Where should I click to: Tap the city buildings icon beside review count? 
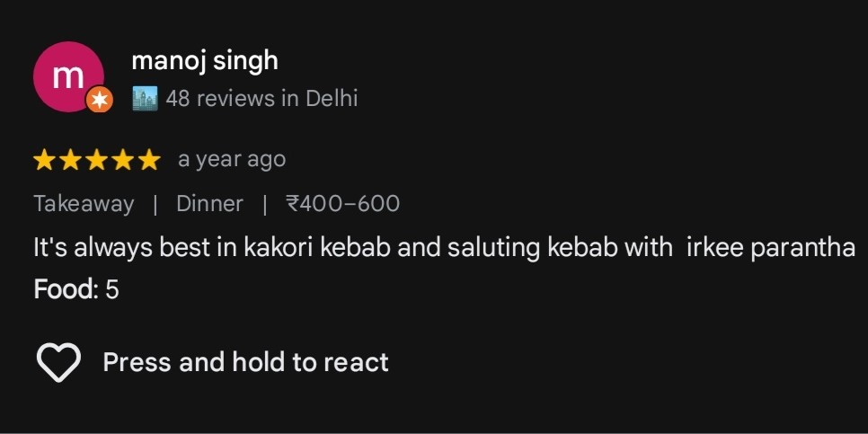pyautogui.click(x=145, y=99)
